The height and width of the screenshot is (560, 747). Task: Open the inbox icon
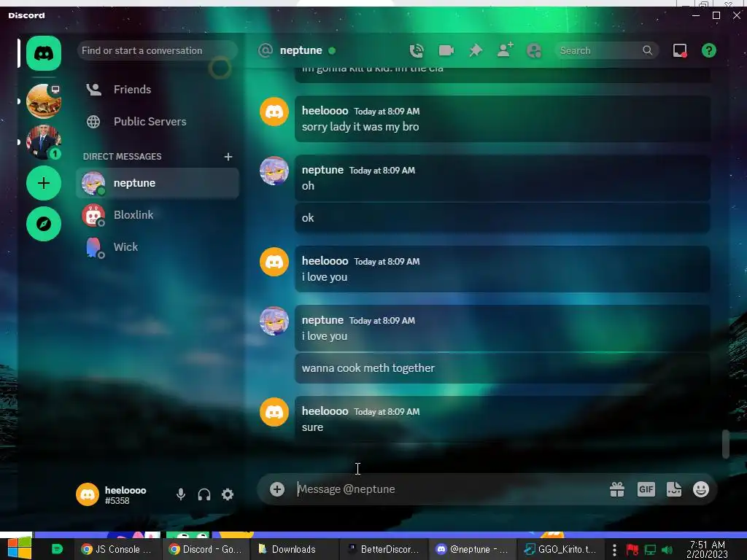tap(680, 50)
